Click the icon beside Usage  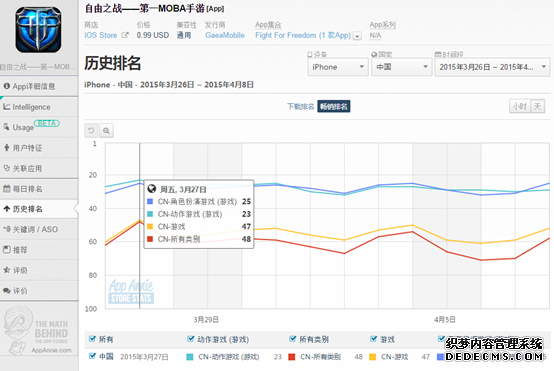pos(6,126)
